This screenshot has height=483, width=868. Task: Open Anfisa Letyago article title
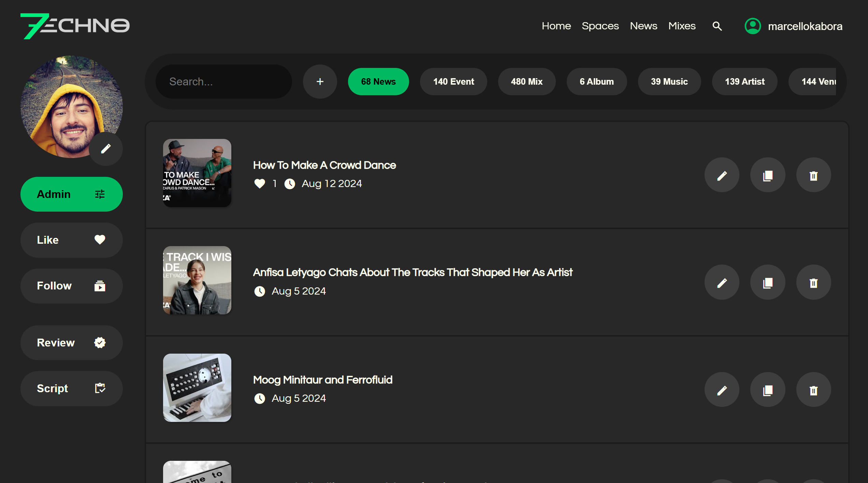[413, 272]
